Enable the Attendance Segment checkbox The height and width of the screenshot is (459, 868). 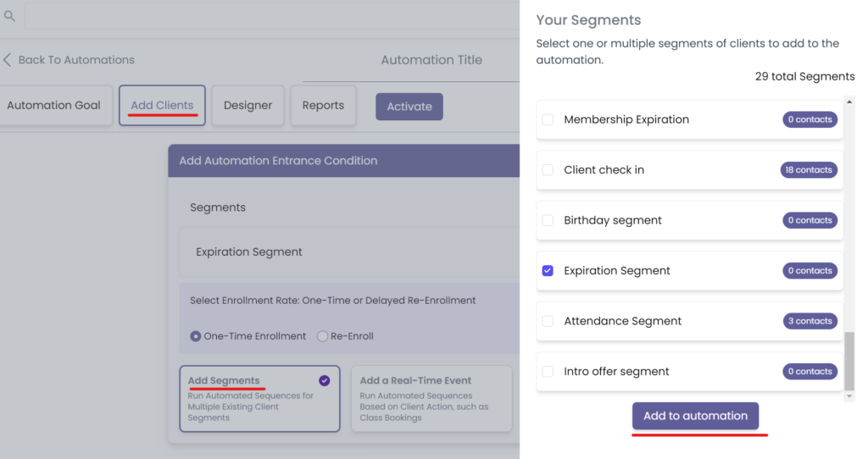point(548,322)
